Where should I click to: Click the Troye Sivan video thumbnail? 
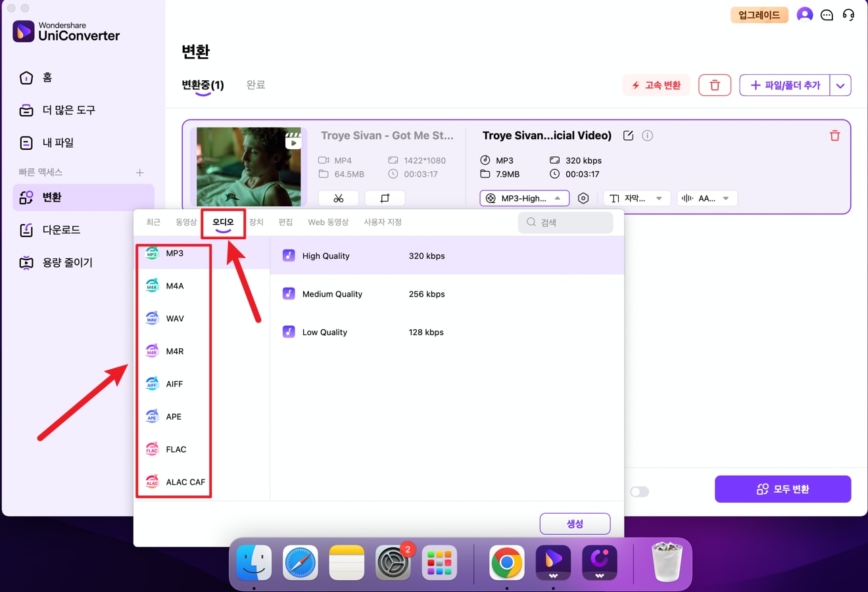(249, 167)
